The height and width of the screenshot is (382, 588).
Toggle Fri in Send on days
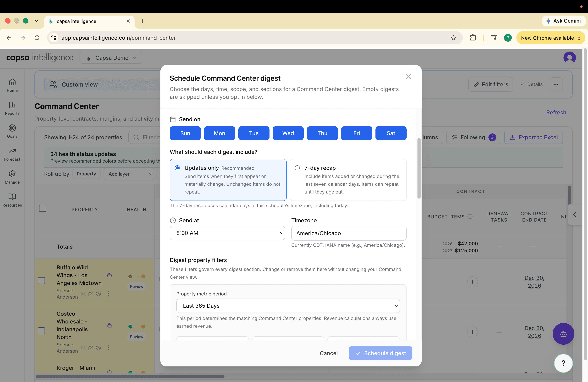[356, 133]
